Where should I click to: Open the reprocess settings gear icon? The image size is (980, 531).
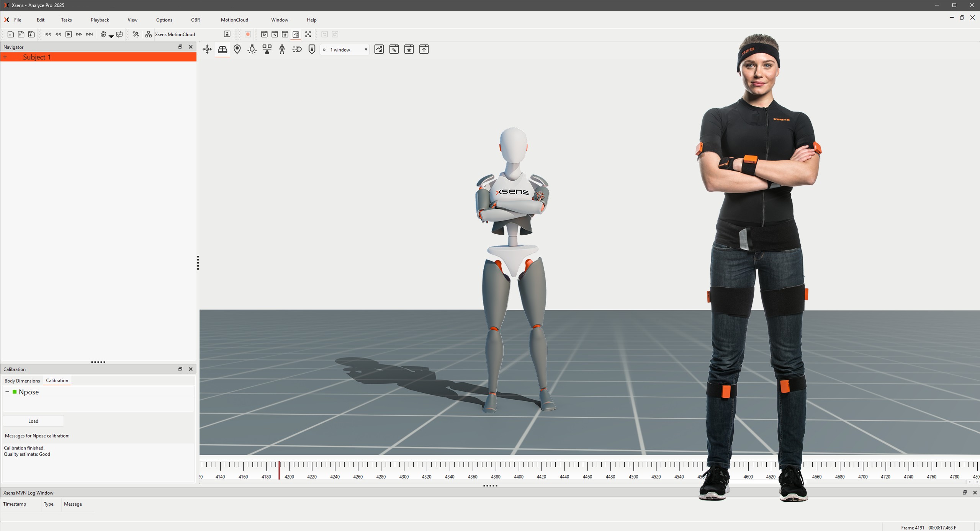tap(136, 34)
